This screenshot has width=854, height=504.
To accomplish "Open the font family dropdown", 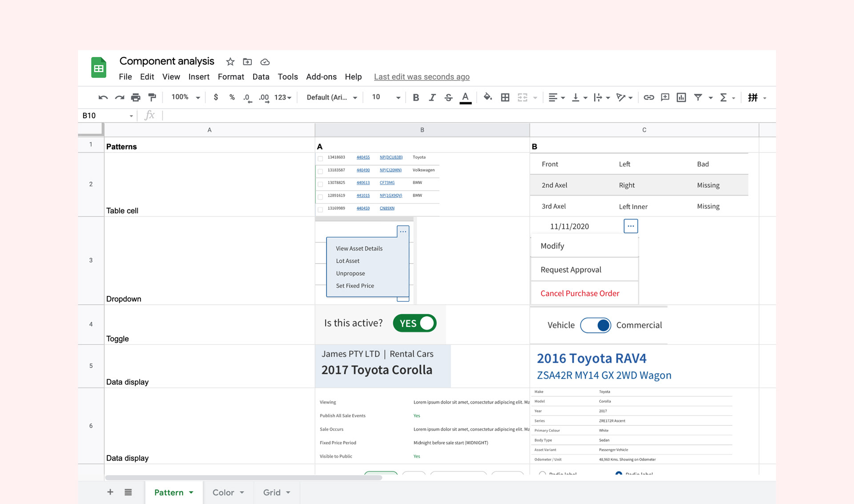I will point(332,97).
